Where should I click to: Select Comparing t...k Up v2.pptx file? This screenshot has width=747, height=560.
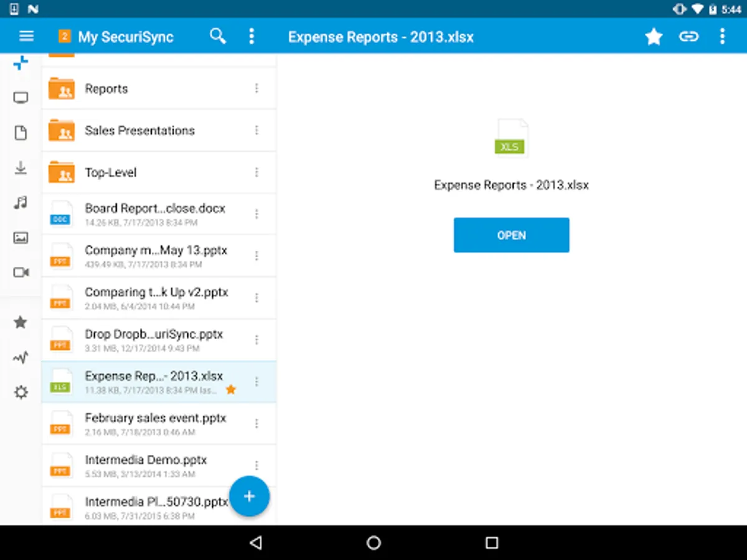(159, 298)
